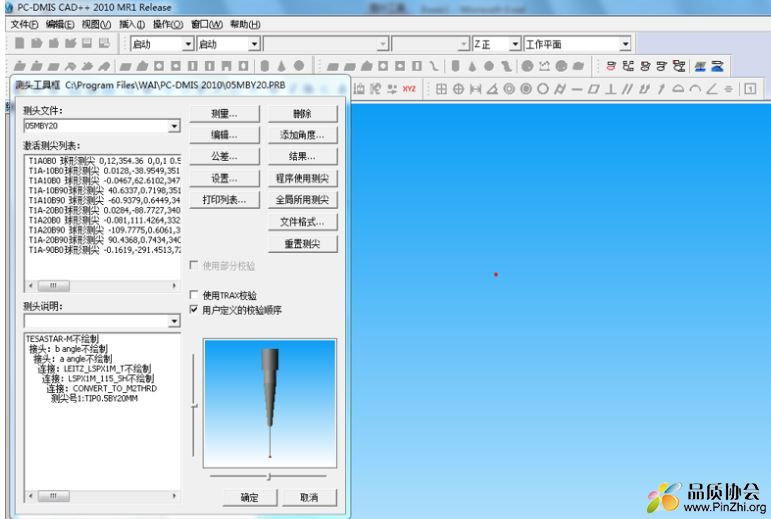
Task: Click the 添加角度... button
Action: click(302, 135)
